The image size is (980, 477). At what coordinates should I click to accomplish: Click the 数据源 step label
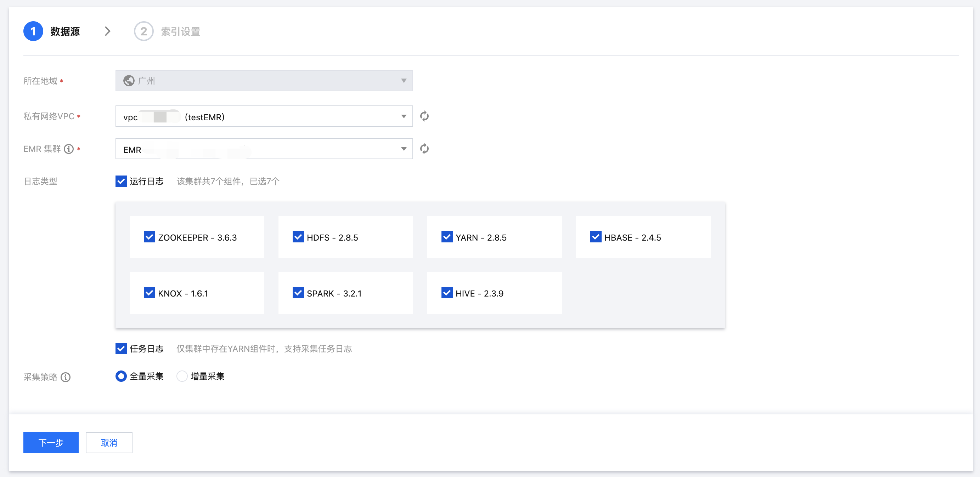[65, 31]
